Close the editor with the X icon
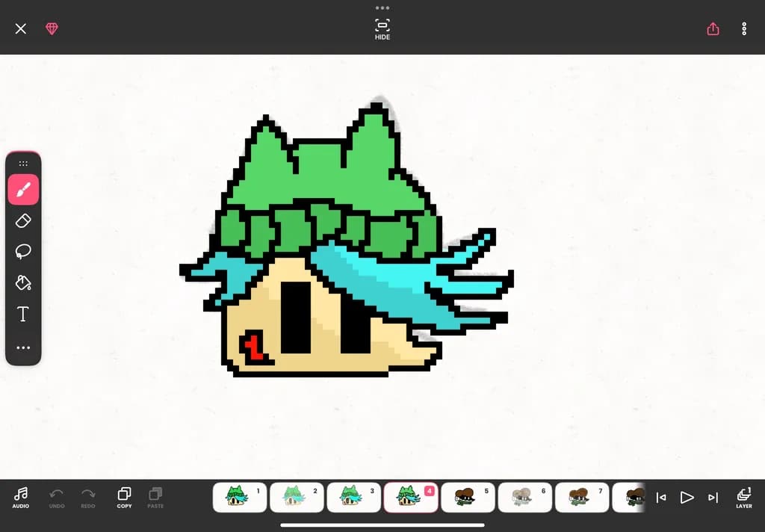Viewport: 765px width, 532px height. (20, 29)
